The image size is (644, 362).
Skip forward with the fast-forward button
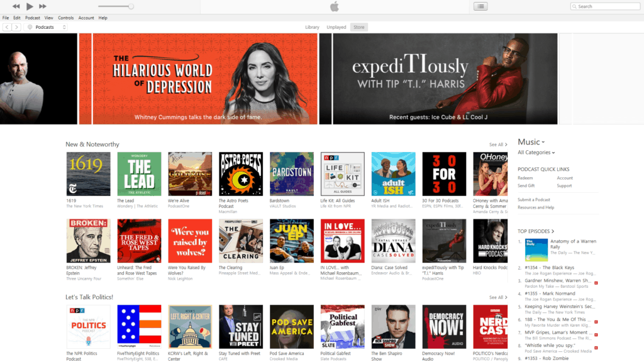coord(43,6)
